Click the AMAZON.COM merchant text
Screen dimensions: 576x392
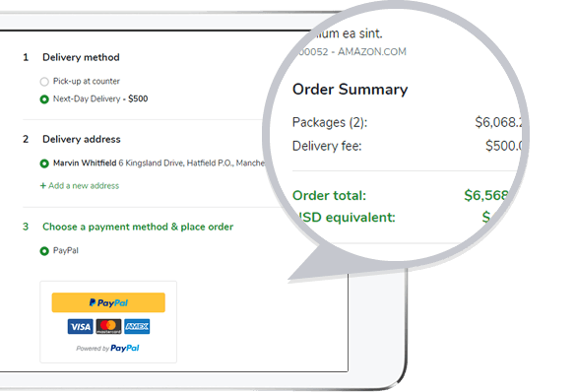(372, 52)
